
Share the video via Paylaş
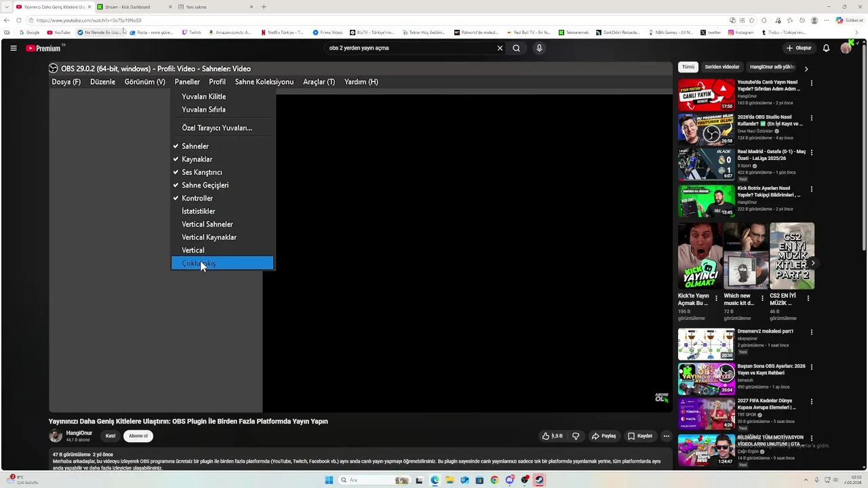604,436
